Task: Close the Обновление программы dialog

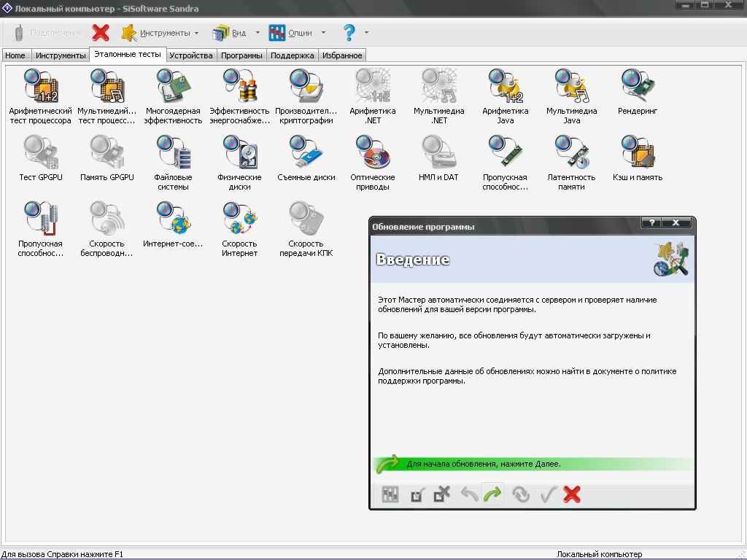Action: [x=676, y=223]
